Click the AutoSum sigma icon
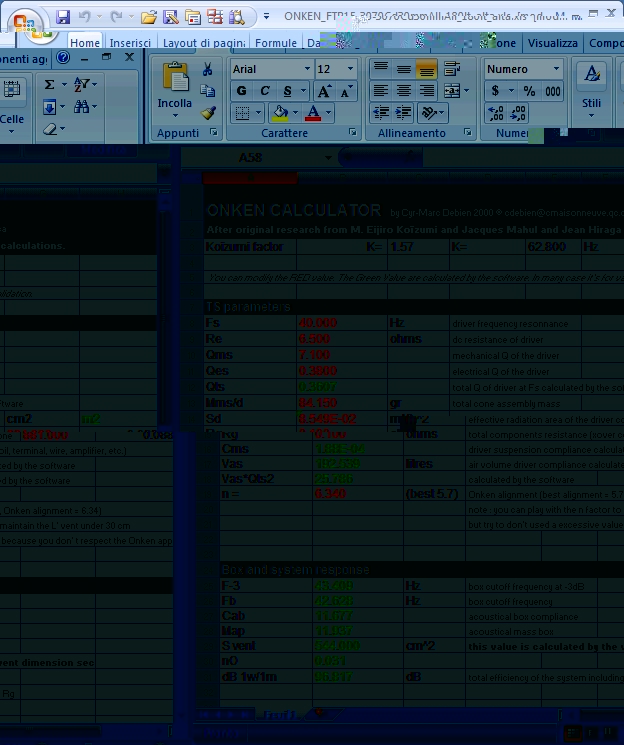Viewport: 624px width, 745px height. pos(49,85)
